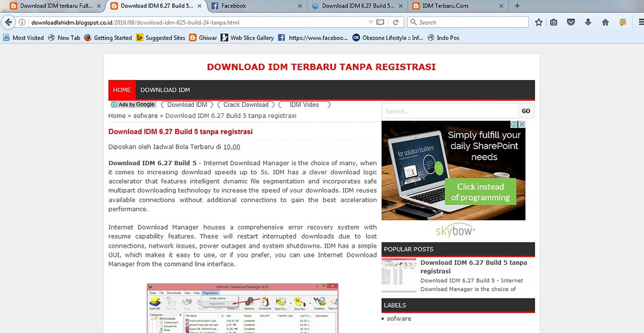Close the Facebook tab

point(300,6)
